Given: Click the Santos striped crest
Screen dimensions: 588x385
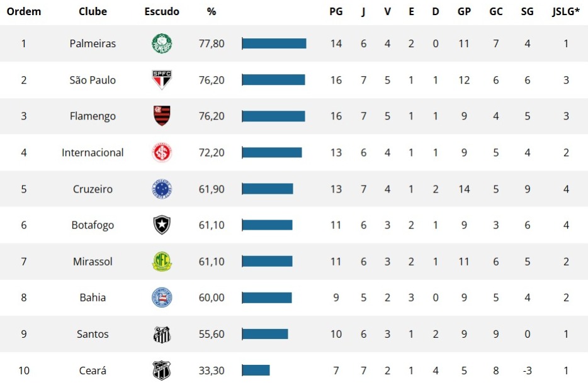Looking at the screenshot, I should (162, 334).
